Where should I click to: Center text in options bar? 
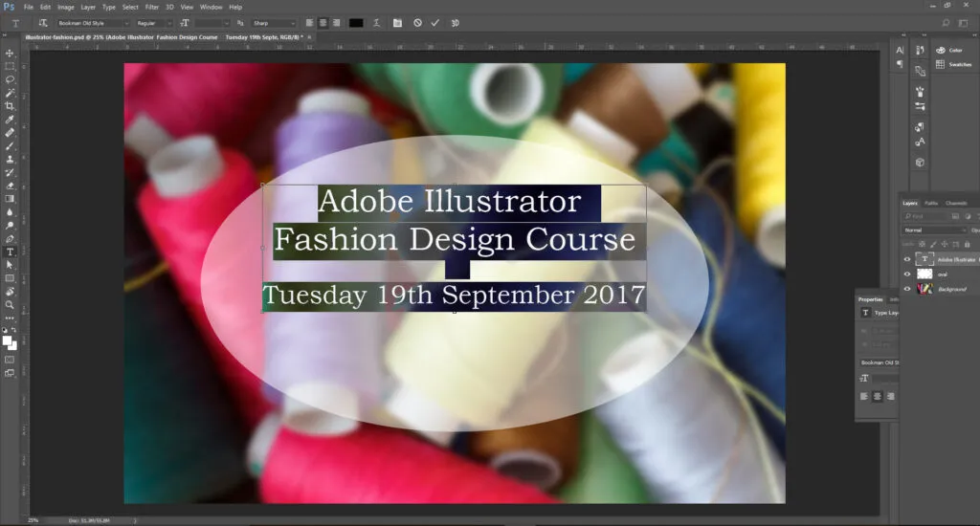click(x=323, y=23)
